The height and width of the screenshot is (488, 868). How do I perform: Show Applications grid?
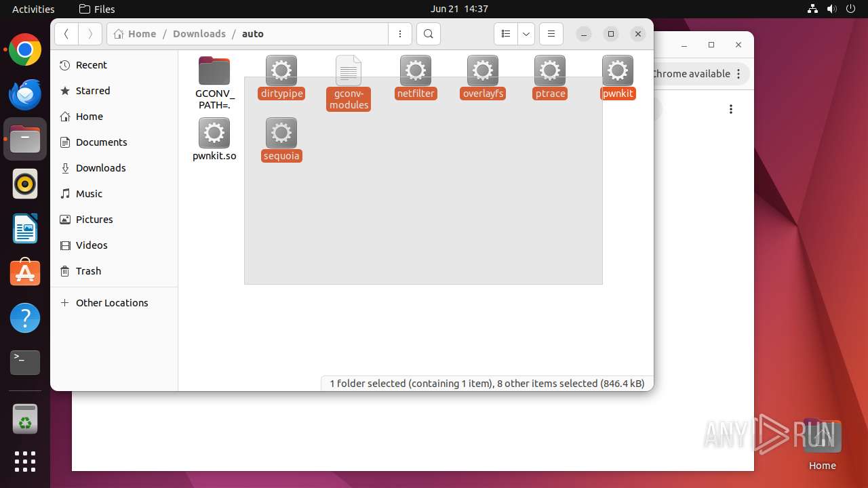click(25, 462)
